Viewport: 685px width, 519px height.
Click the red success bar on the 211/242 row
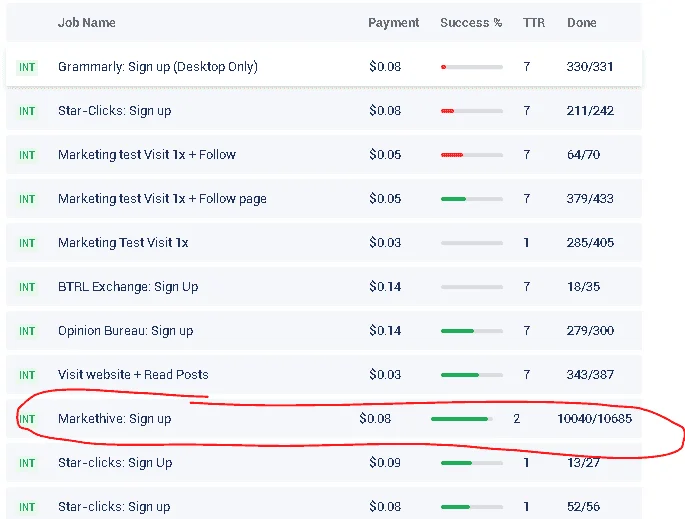(472, 111)
